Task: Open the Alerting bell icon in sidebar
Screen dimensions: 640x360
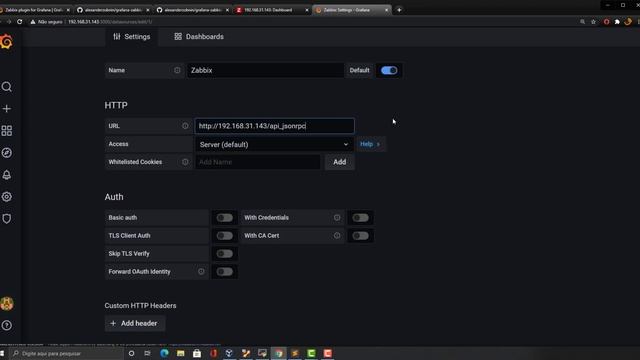Action: coord(7,175)
